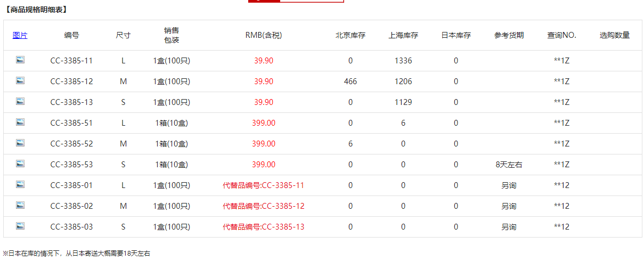This screenshot has width=644, height=269.
Task: Open the substitute item link 代替品编号:CC-3385-11
Action: pos(263,185)
